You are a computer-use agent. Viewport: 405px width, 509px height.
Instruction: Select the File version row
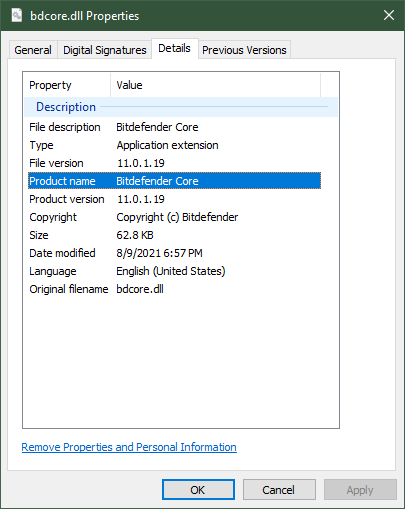click(174, 163)
